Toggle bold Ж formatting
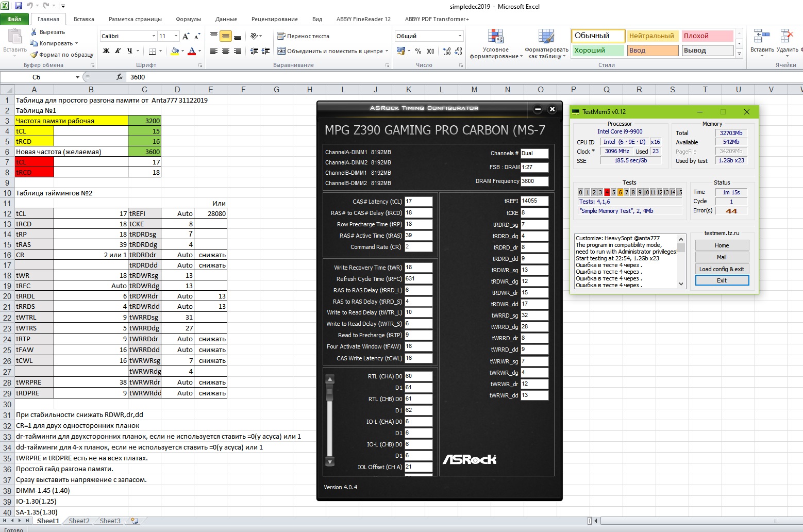This screenshot has width=803, height=532. (106, 51)
